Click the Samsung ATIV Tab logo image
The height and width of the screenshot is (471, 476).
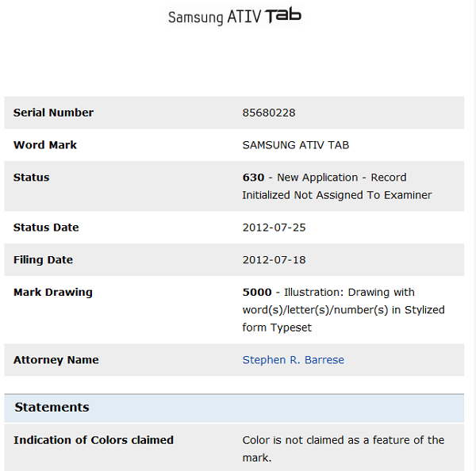click(235, 16)
